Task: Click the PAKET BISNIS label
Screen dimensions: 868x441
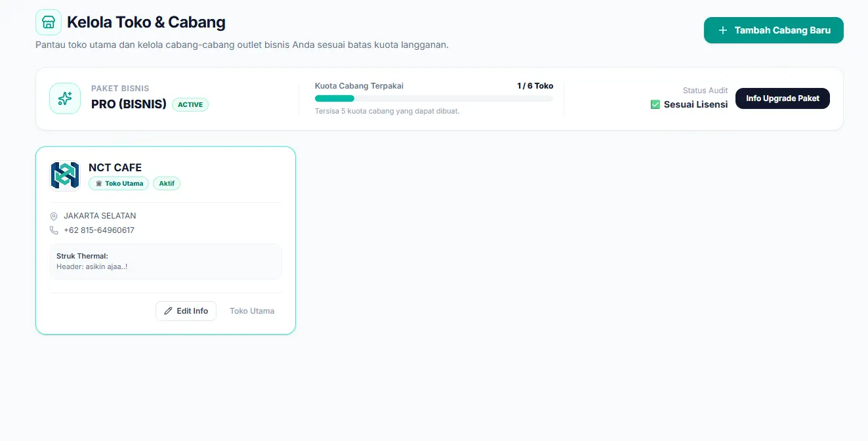Action: [120, 89]
